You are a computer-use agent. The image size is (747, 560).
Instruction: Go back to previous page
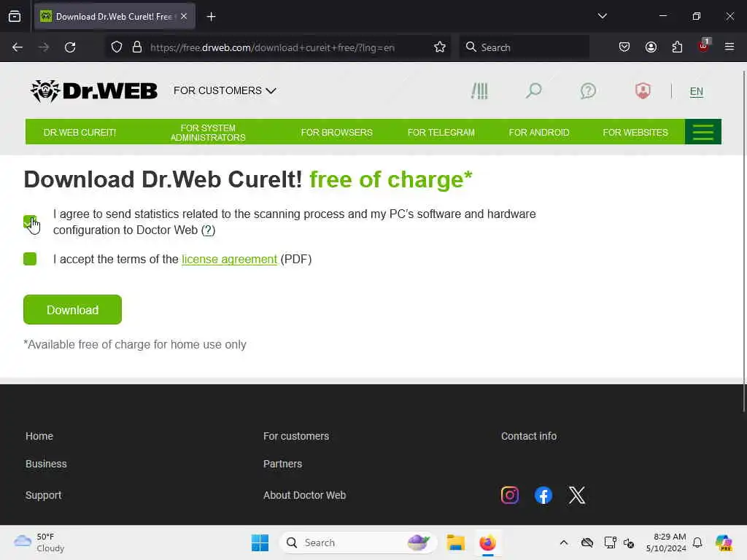pos(18,47)
